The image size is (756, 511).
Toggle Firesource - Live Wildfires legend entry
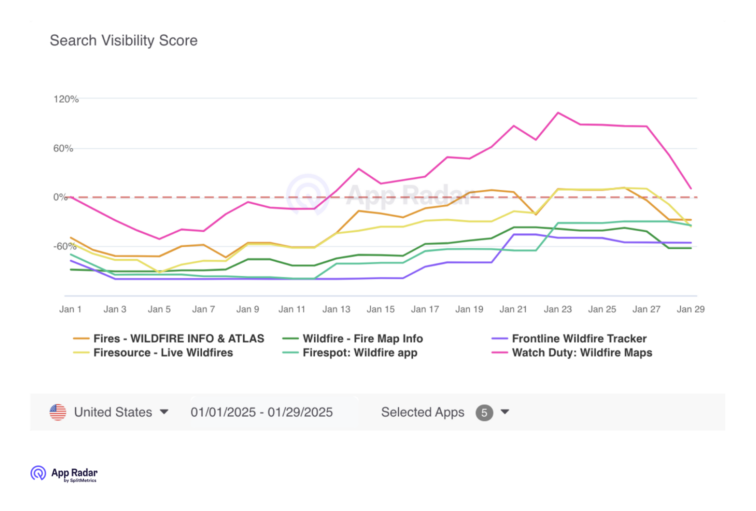click(153, 352)
